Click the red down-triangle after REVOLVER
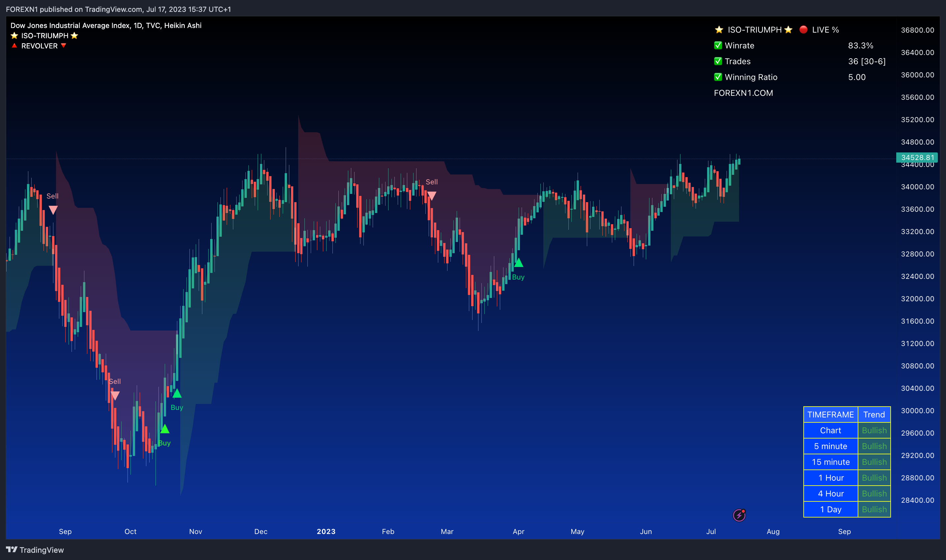Image resolution: width=946 pixels, height=560 pixels. [x=64, y=46]
